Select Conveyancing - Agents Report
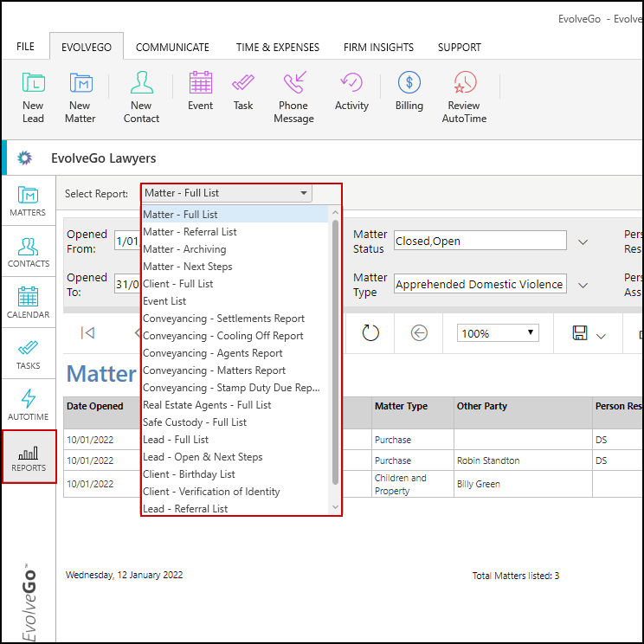 [x=235, y=353]
